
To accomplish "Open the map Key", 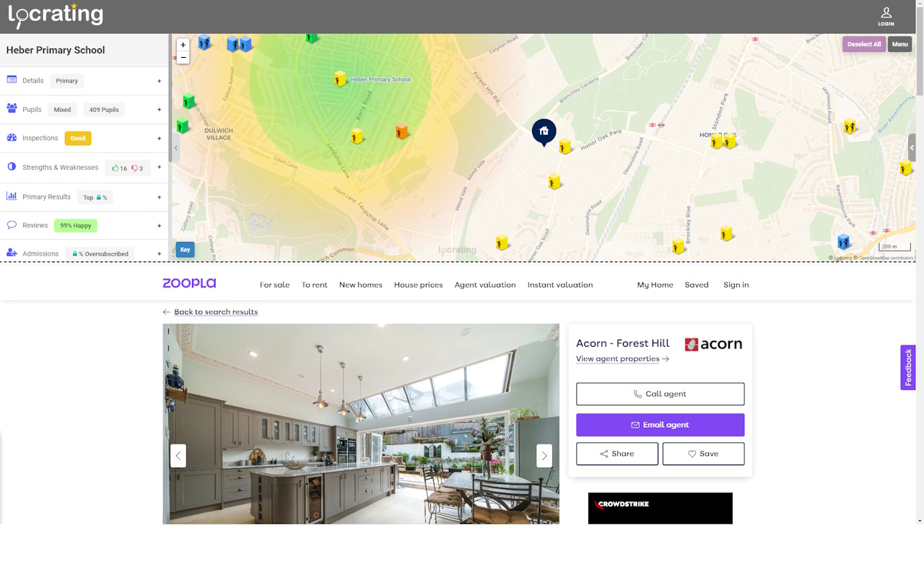I will pyautogui.click(x=185, y=249).
